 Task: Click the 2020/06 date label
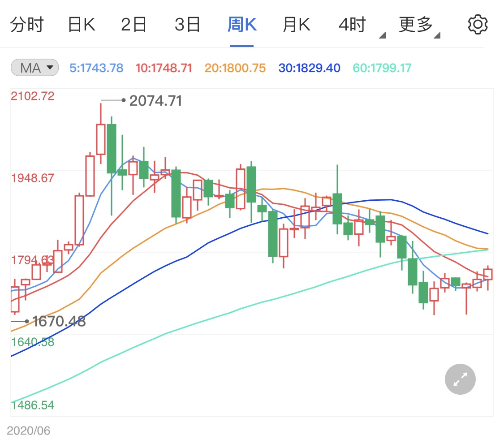[29, 431]
